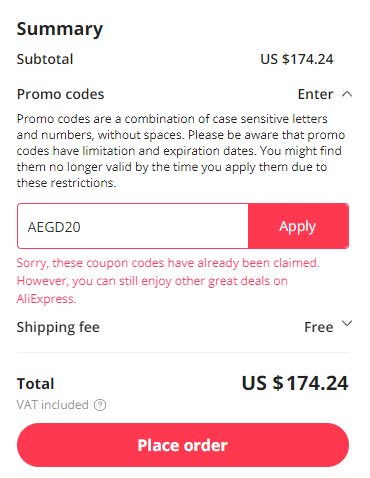Click the Subtotal label
This screenshot has height=478, width=370.
(x=45, y=59)
